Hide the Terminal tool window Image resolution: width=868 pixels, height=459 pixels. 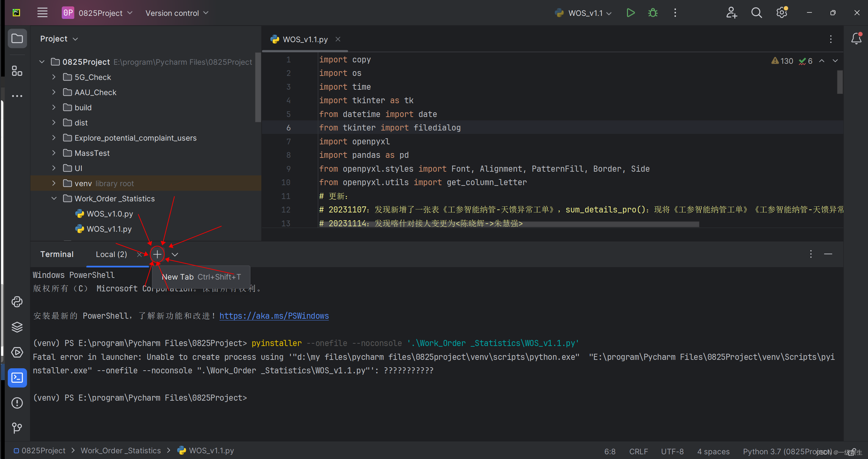point(828,254)
